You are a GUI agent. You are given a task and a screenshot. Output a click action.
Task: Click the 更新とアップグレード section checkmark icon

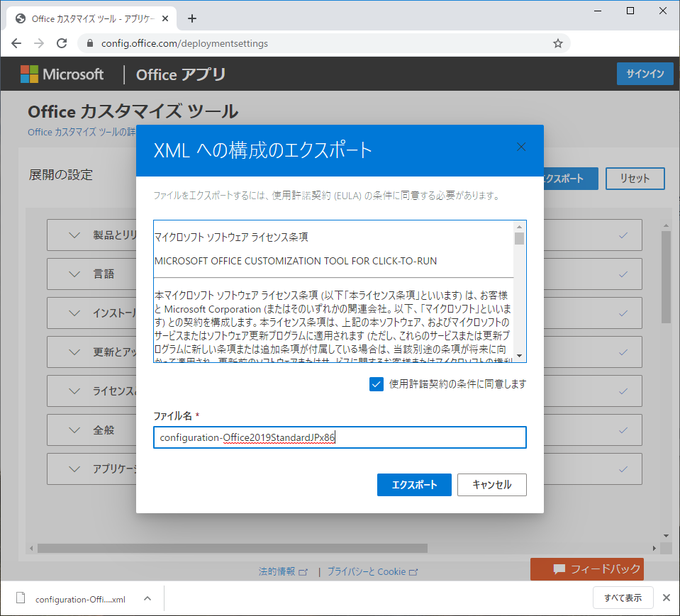point(623,352)
